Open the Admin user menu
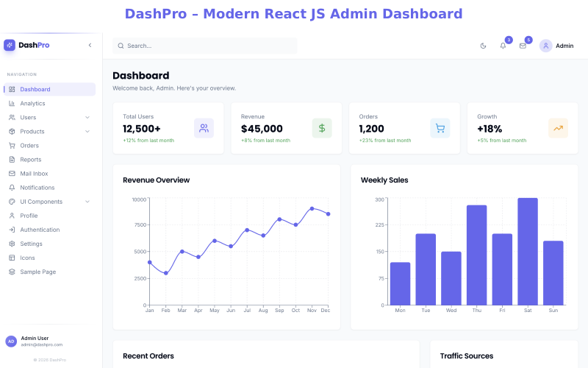 (x=556, y=46)
